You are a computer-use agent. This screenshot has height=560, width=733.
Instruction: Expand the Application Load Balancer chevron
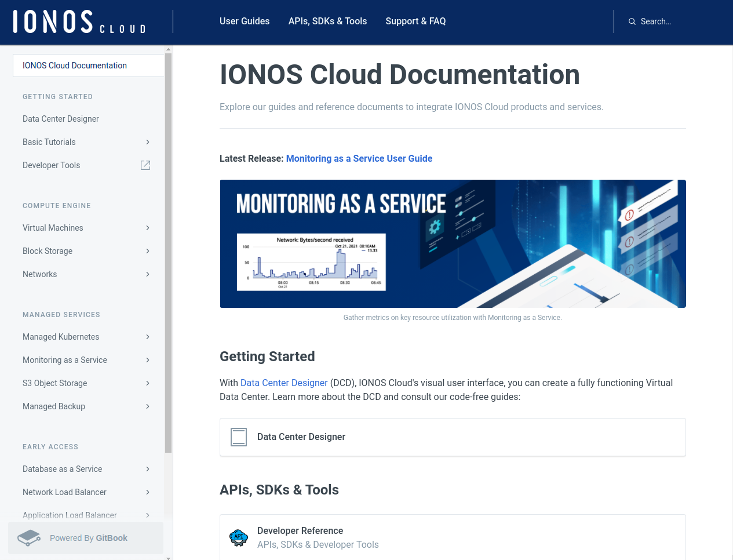[x=148, y=515]
